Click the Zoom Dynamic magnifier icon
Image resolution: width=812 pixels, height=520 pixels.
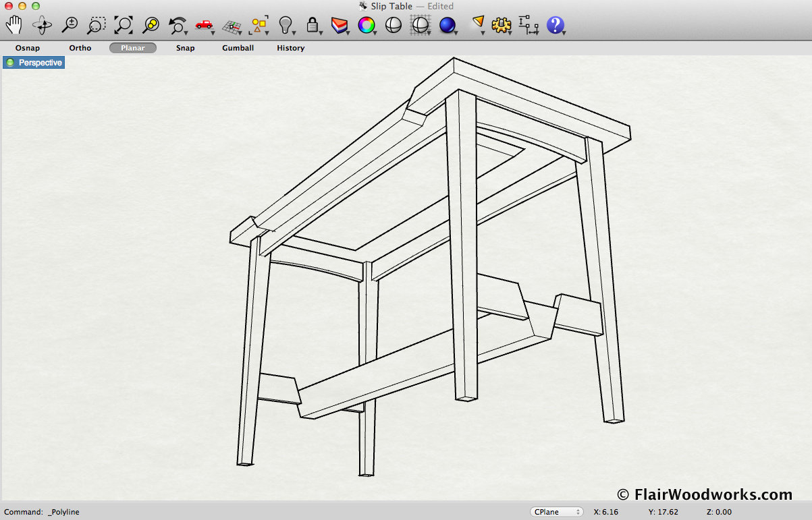pyautogui.click(x=69, y=26)
